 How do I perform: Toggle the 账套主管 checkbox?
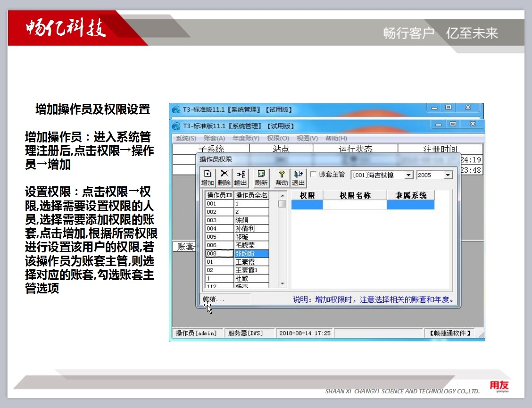tap(313, 175)
